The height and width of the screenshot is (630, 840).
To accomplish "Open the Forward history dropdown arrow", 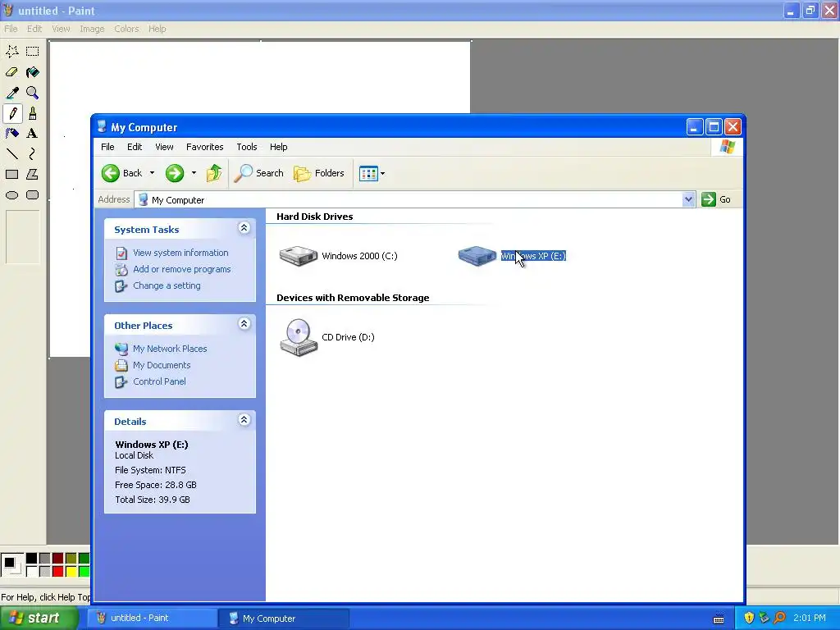I will pyautogui.click(x=194, y=173).
